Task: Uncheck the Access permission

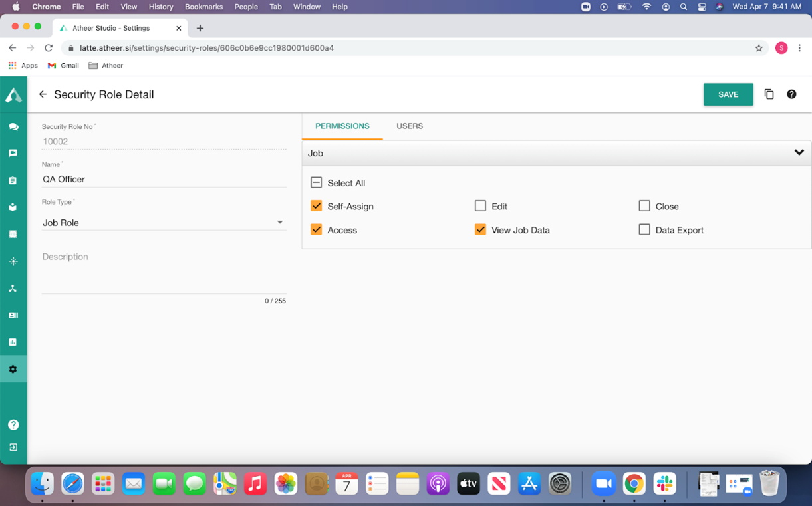Action: pos(317,230)
